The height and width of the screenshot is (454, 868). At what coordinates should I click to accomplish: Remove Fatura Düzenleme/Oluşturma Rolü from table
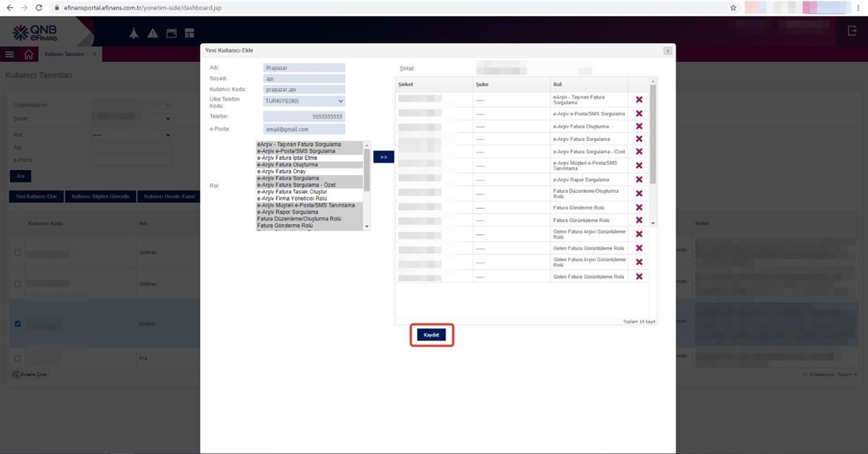[639, 194]
